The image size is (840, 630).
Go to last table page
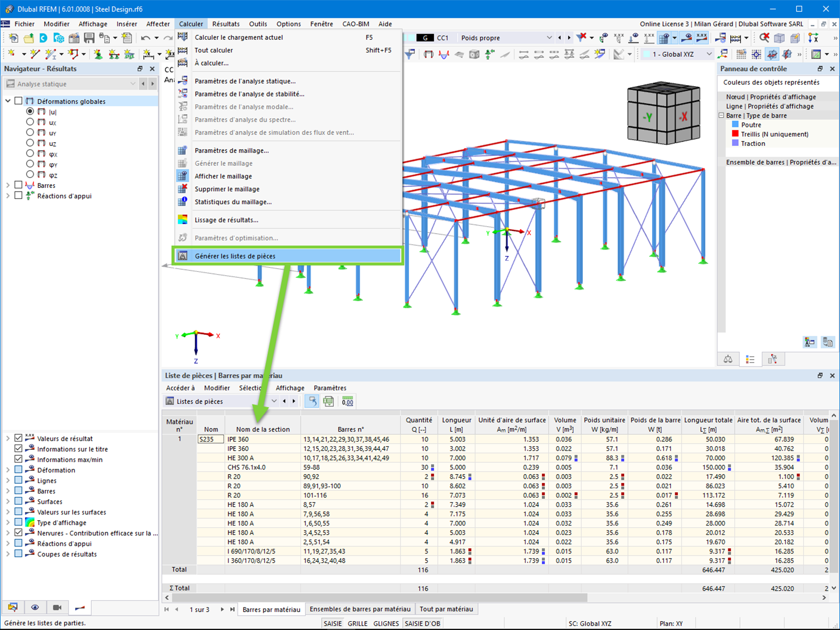point(232,610)
